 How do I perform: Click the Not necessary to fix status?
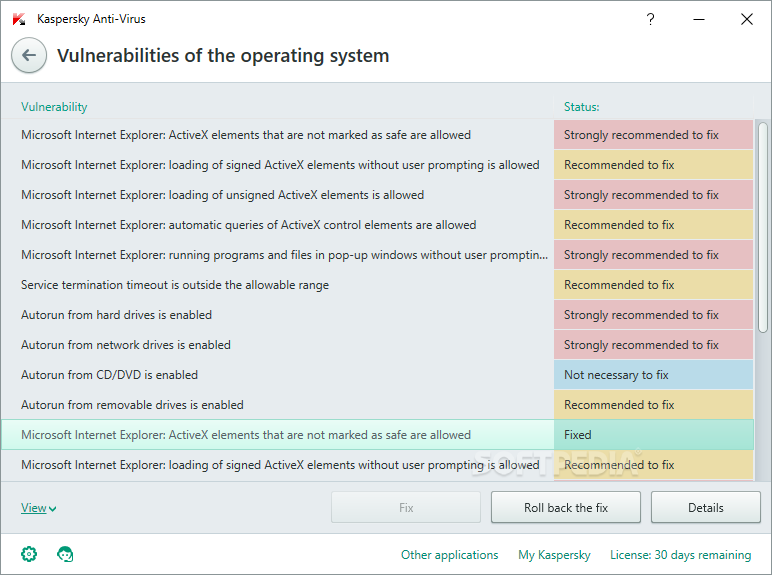pyautogui.click(x=654, y=375)
